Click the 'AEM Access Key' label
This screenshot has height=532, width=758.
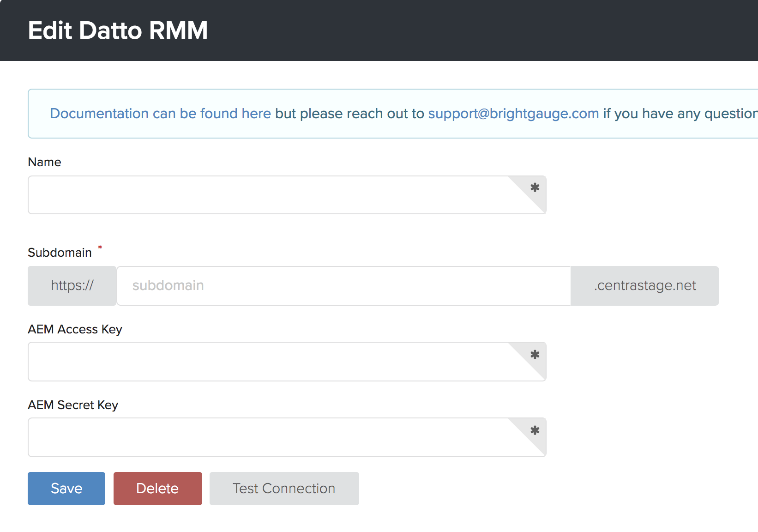click(75, 329)
